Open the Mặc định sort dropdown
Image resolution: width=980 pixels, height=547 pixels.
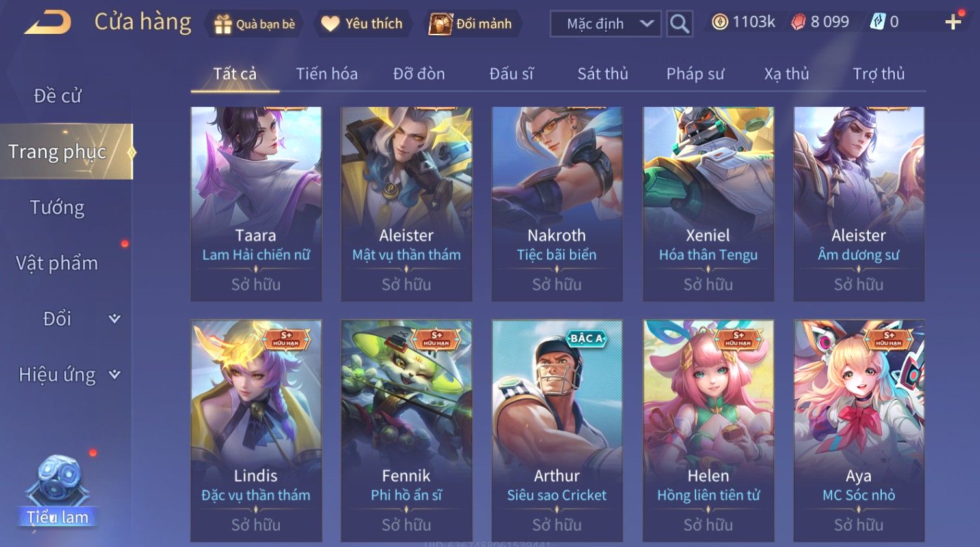605,24
